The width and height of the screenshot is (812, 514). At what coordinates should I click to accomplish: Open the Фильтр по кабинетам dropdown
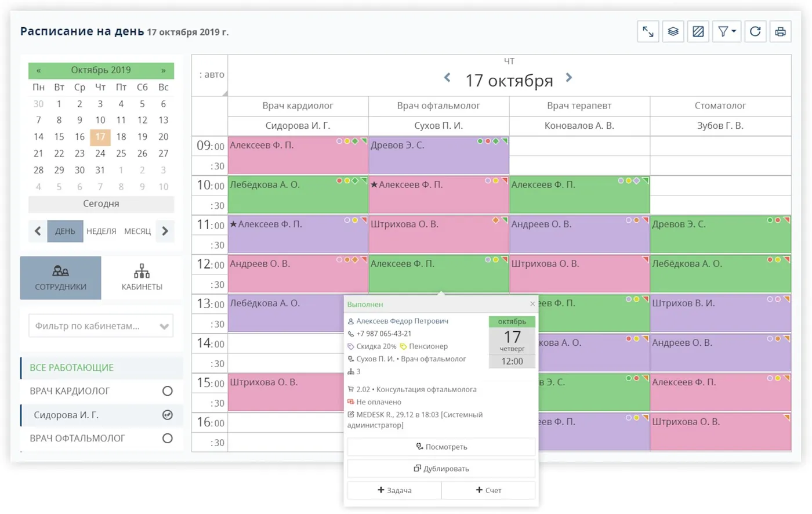click(x=101, y=326)
